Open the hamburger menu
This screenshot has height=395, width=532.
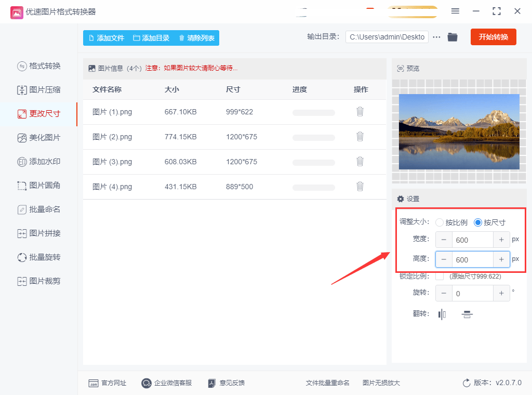point(455,10)
